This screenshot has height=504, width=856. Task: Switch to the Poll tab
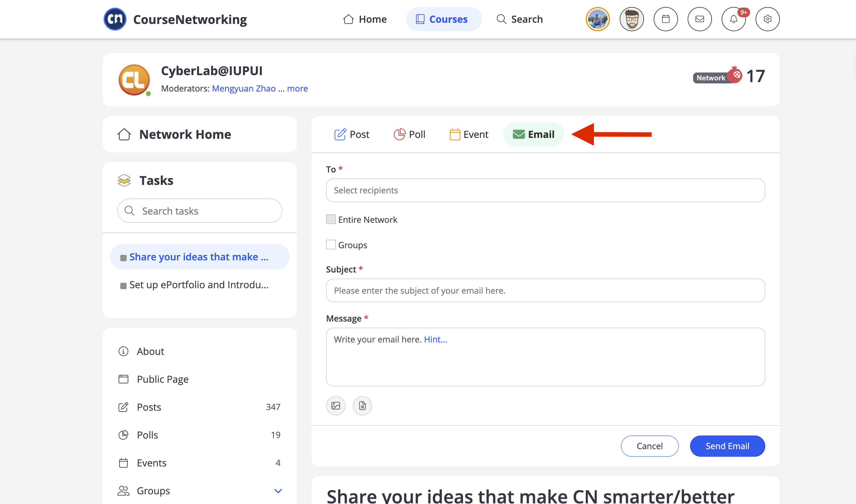409,134
